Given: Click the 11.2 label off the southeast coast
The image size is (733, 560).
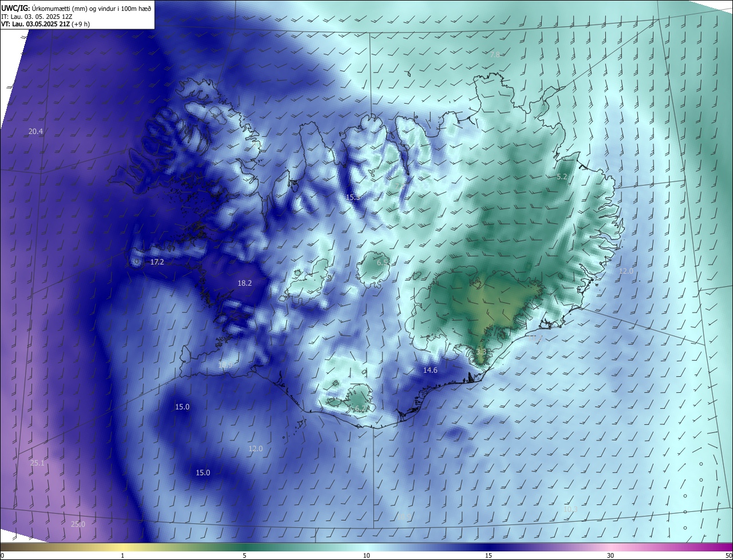Looking at the screenshot, I should (x=535, y=338).
